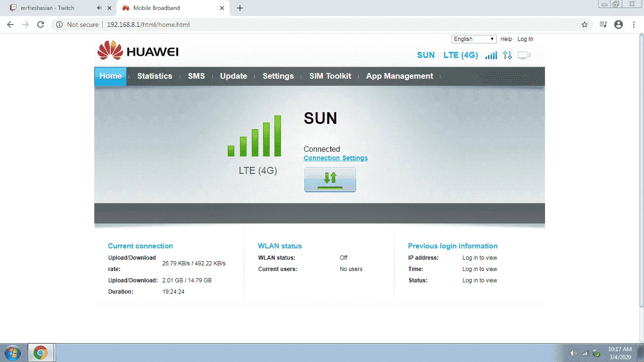Open the volume icon in system tray
This screenshot has width=644, height=362.
pos(573,353)
